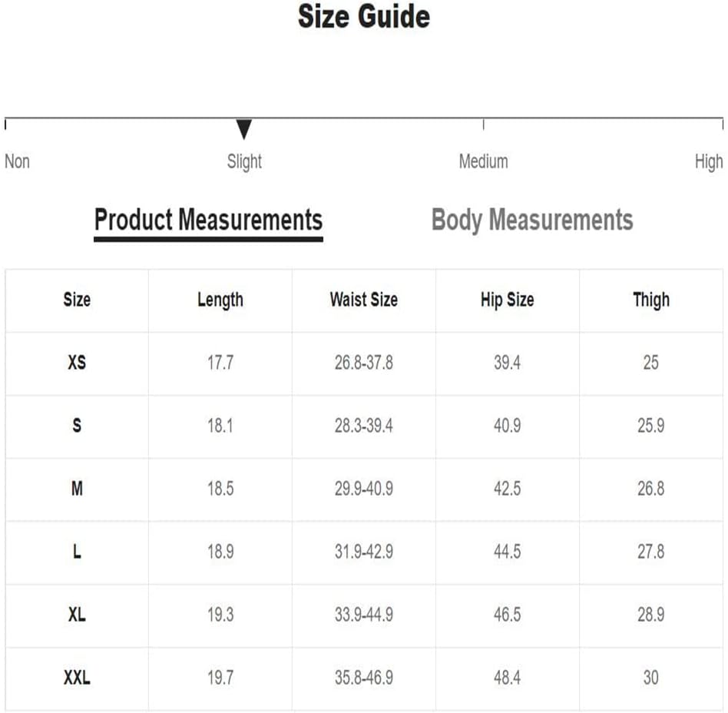Viewport: 728px width, 713px height.
Task: Select the XXL size row label
Action: point(77,678)
